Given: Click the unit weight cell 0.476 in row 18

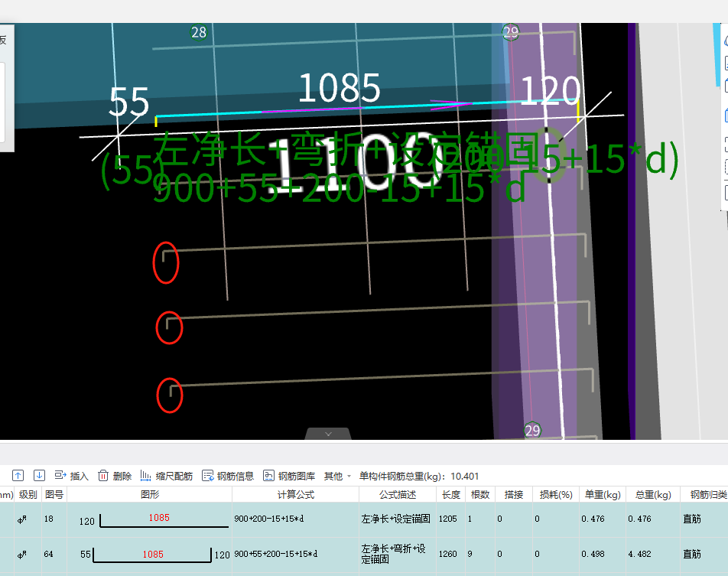Looking at the screenshot, I should tap(603, 519).
